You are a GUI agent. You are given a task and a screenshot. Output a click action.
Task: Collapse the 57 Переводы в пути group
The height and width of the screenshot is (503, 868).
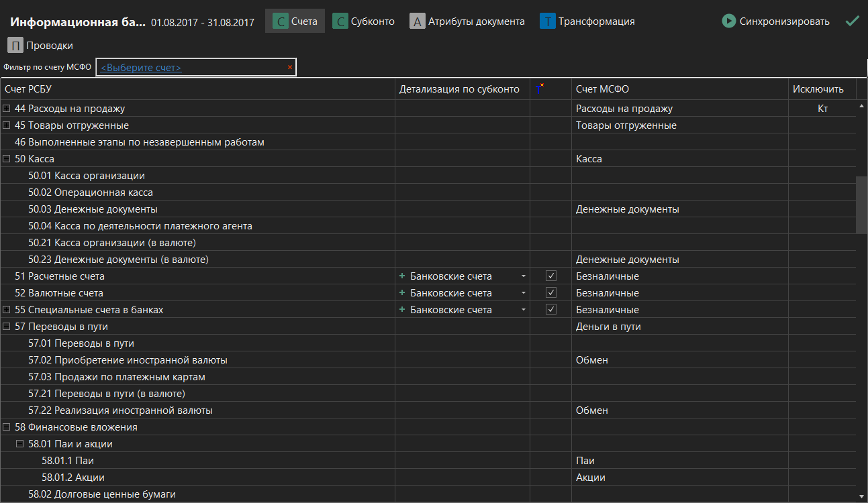(7, 326)
